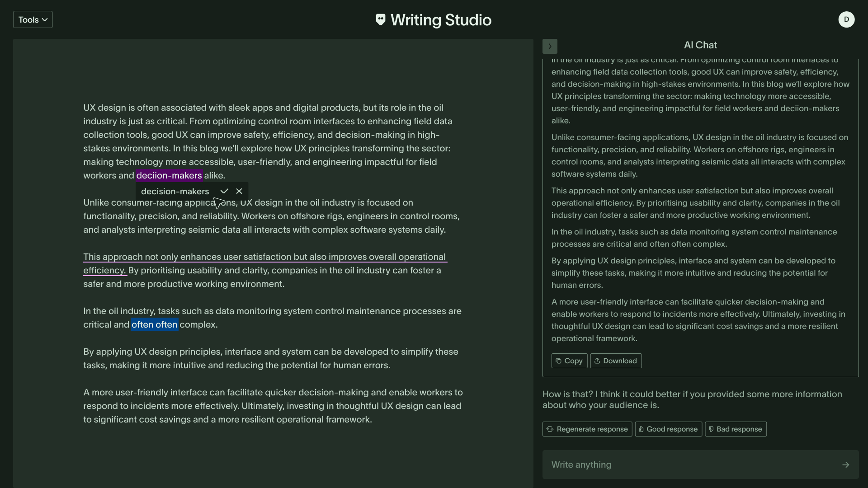
Task: Click chat paragraph 'This approach not only enhances'
Action: tap(696, 203)
